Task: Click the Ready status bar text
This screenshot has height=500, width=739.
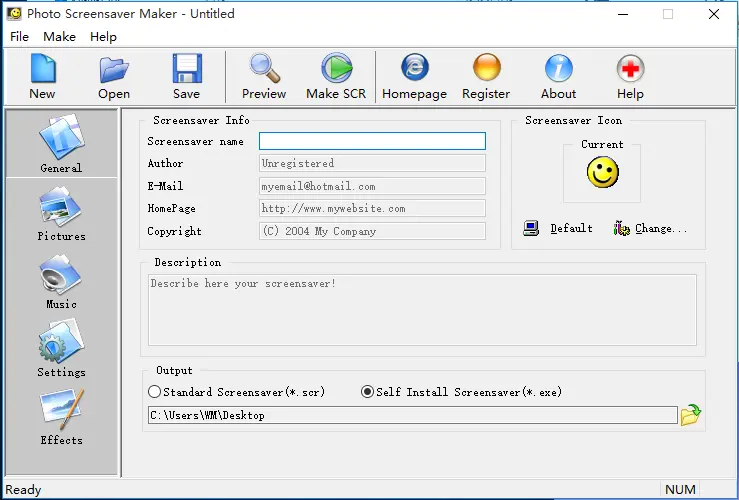Action: tap(24, 490)
